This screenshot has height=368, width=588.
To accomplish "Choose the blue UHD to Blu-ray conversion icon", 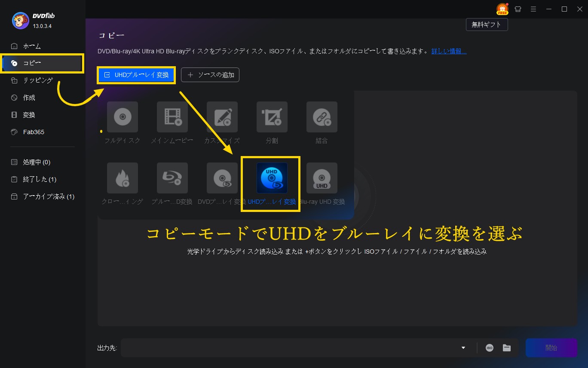I will [272, 178].
